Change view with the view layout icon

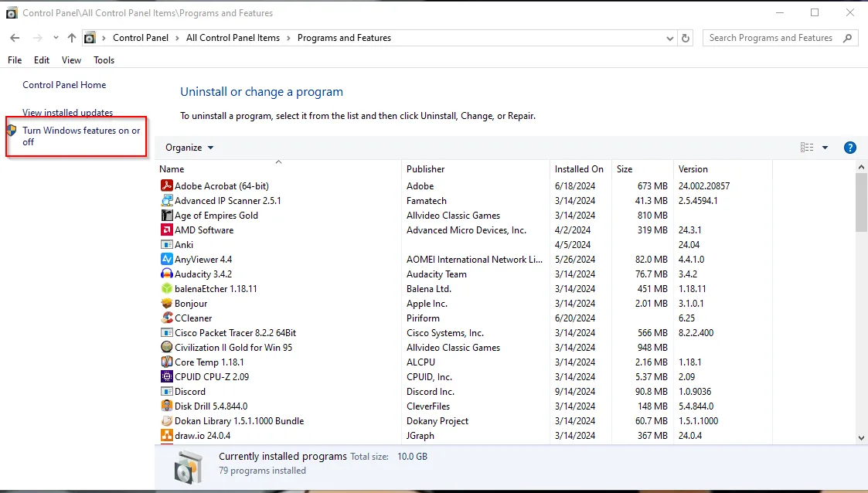coord(807,147)
